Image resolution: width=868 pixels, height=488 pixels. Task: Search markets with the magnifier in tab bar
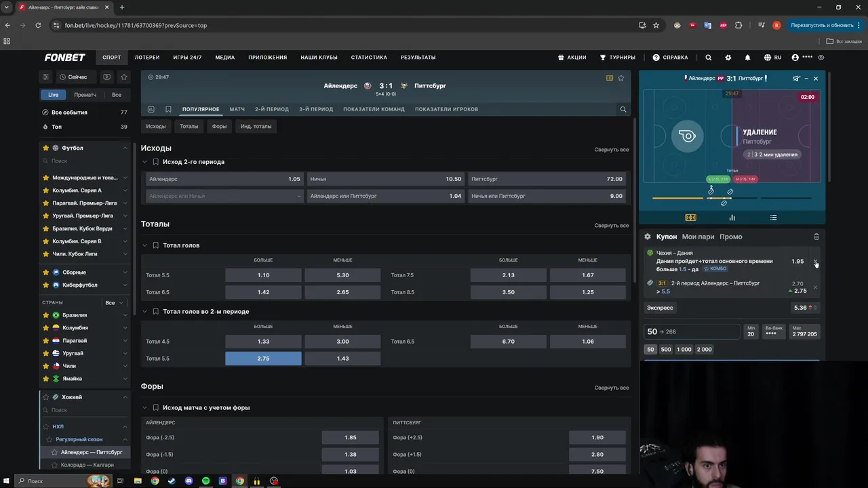623,109
